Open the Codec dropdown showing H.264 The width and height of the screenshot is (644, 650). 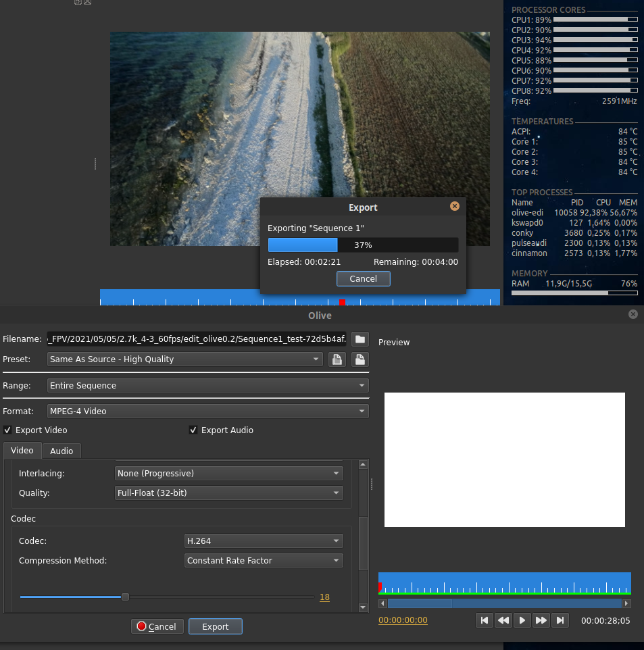tap(264, 541)
